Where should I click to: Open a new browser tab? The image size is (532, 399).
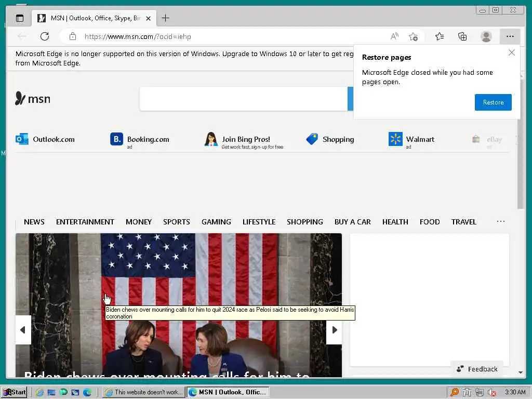click(165, 18)
